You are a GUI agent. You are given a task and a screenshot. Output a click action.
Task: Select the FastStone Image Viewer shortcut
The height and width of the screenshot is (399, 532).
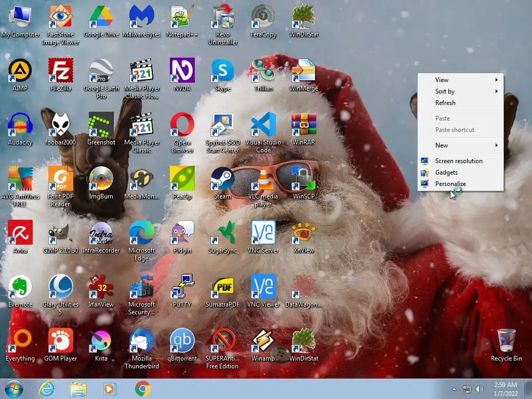[60, 24]
